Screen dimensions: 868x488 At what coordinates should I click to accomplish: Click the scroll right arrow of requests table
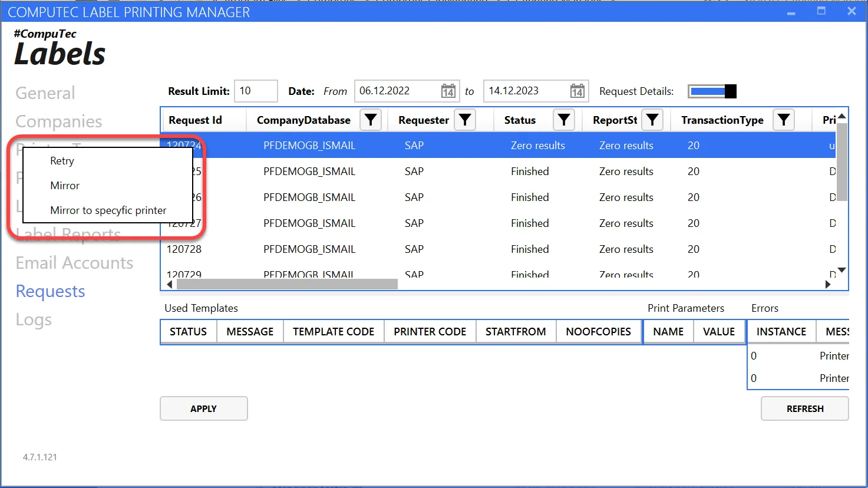(828, 285)
